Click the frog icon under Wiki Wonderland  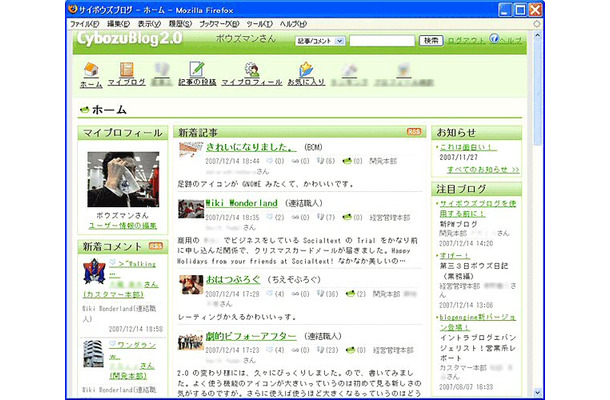[x=347, y=217]
